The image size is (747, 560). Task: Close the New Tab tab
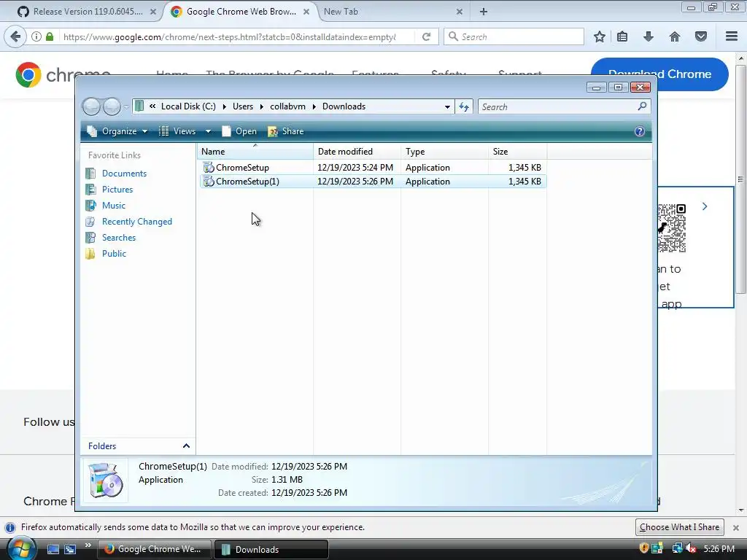[x=460, y=12]
